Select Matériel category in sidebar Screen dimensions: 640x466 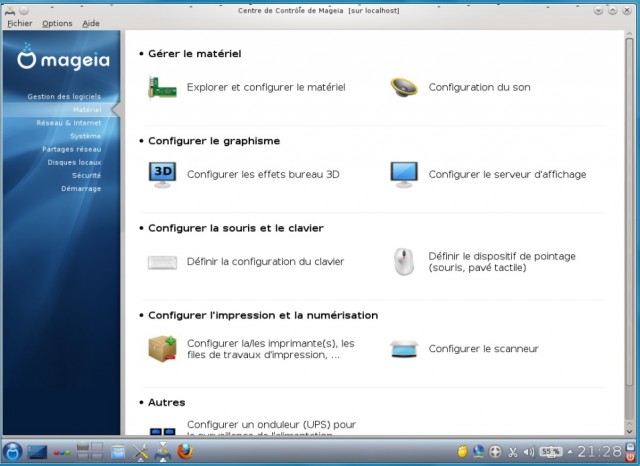coord(87,109)
